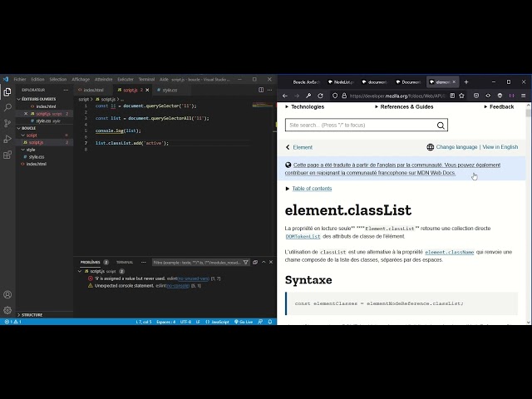
Task: Click Firefox forward navigation arrow
Action: (x=297, y=96)
